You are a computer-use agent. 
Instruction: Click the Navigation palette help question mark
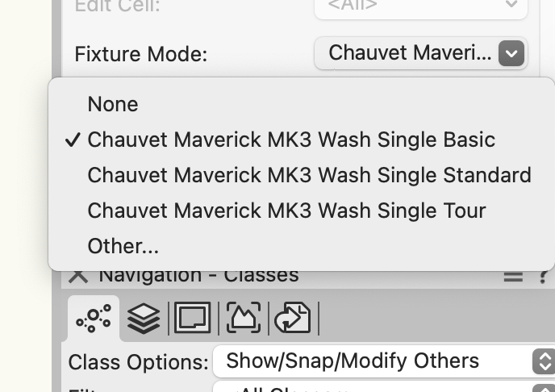pyautogui.click(x=544, y=276)
